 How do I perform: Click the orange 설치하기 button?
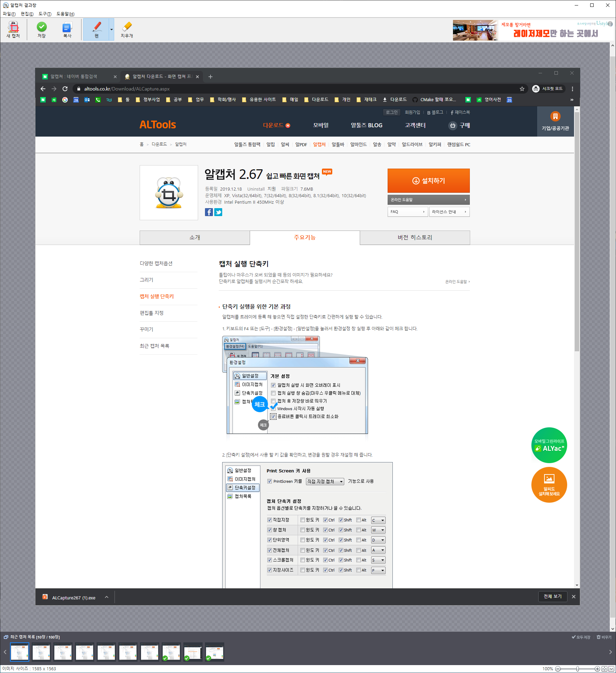(x=429, y=181)
